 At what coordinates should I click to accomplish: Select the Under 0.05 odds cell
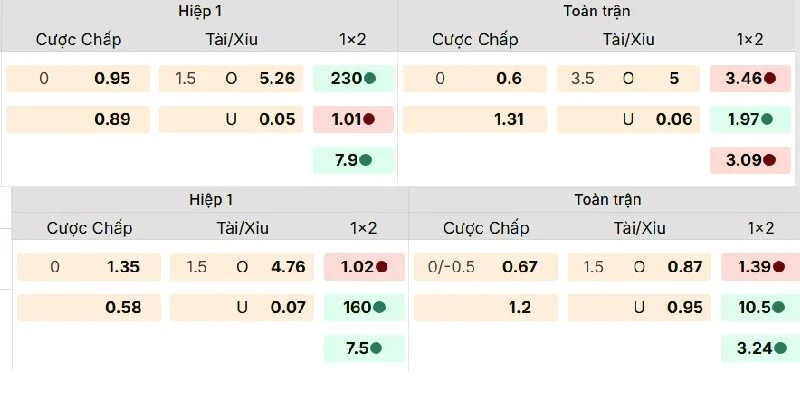[231, 119]
